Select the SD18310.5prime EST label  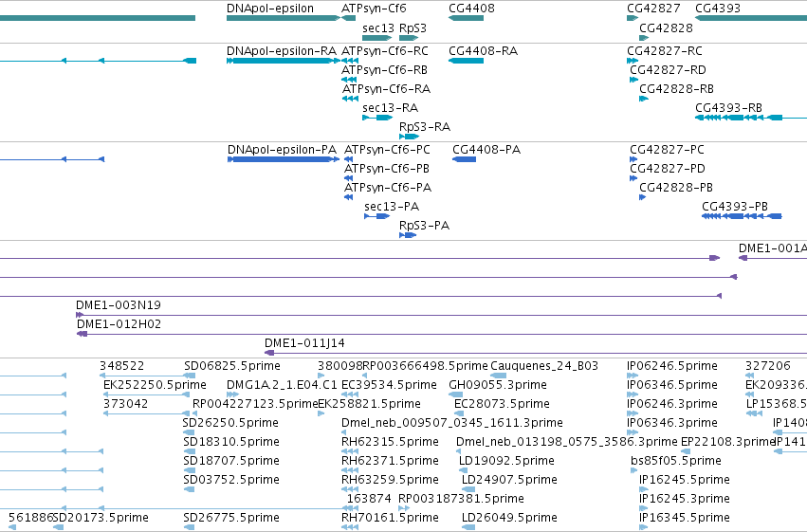click(x=231, y=443)
